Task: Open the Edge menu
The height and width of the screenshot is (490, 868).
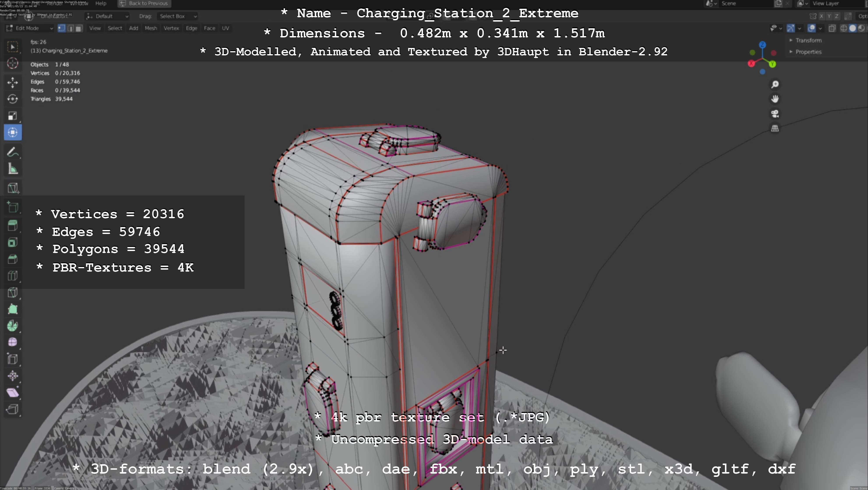Action: (191, 28)
